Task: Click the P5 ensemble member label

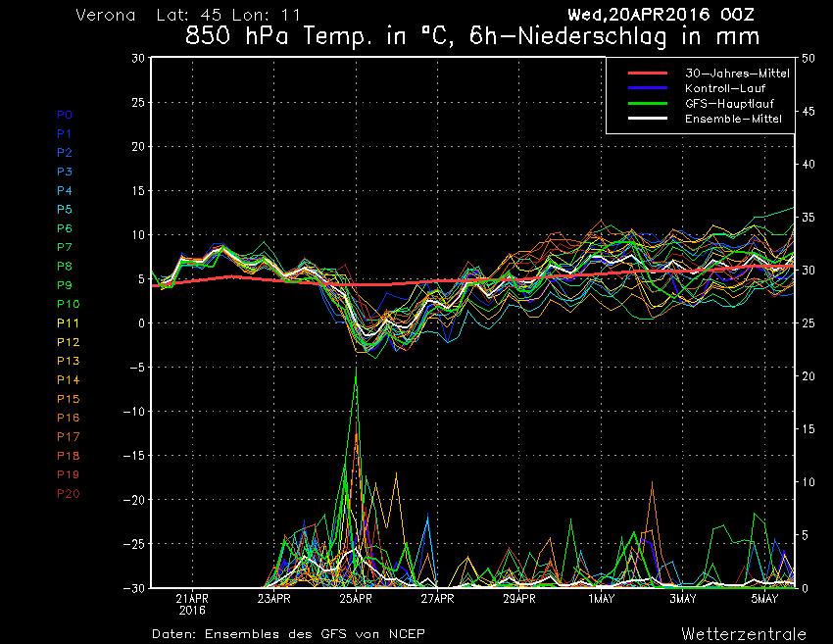Action: (x=65, y=210)
